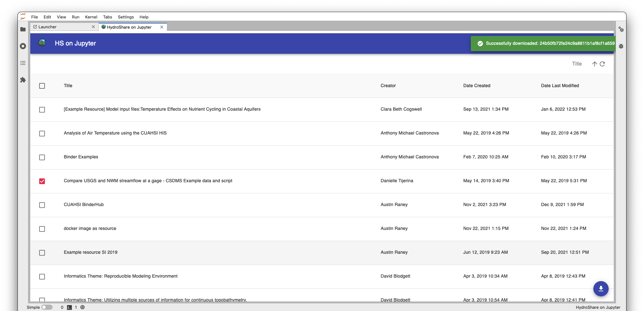Image resolution: width=644 pixels, height=311 pixels.
Task: Click the Successfully downloaded notification
Action: [x=543, y=43]
